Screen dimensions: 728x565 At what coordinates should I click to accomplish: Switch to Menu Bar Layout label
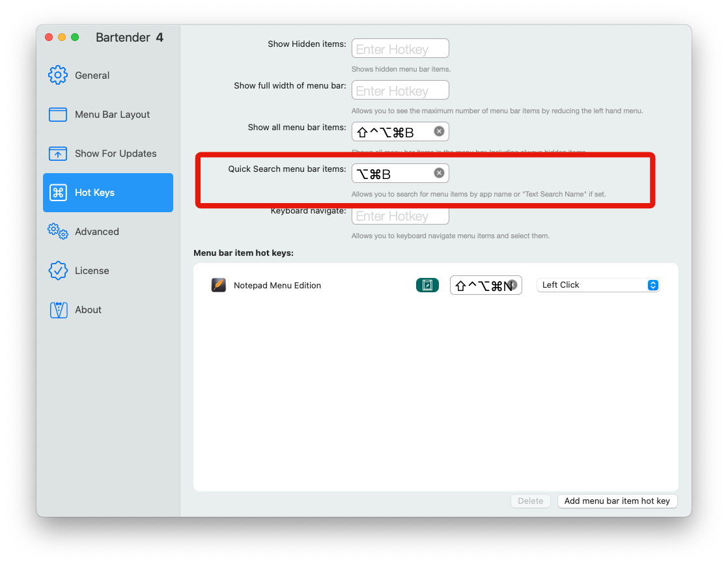(x=113, y=114)
